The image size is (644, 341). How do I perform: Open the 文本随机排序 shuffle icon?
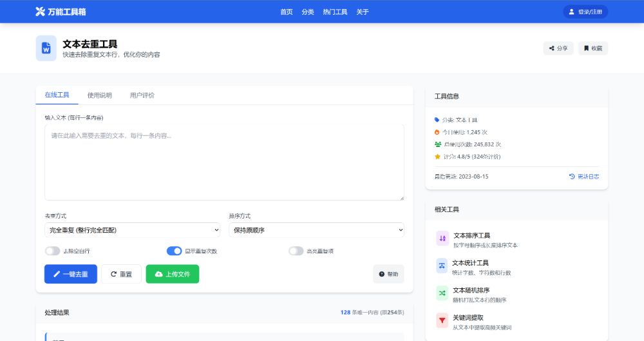(x=442, y=293)
